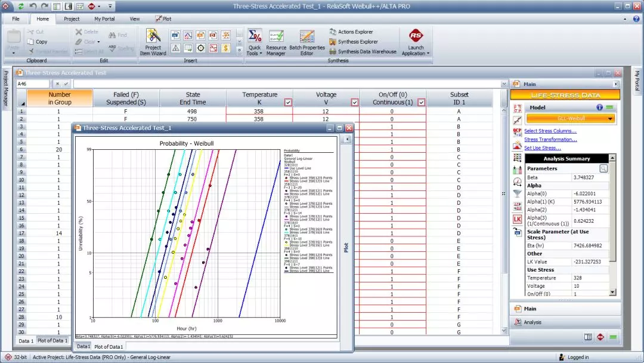Select row 6 header in the data sheet

(x=21, y=150)
